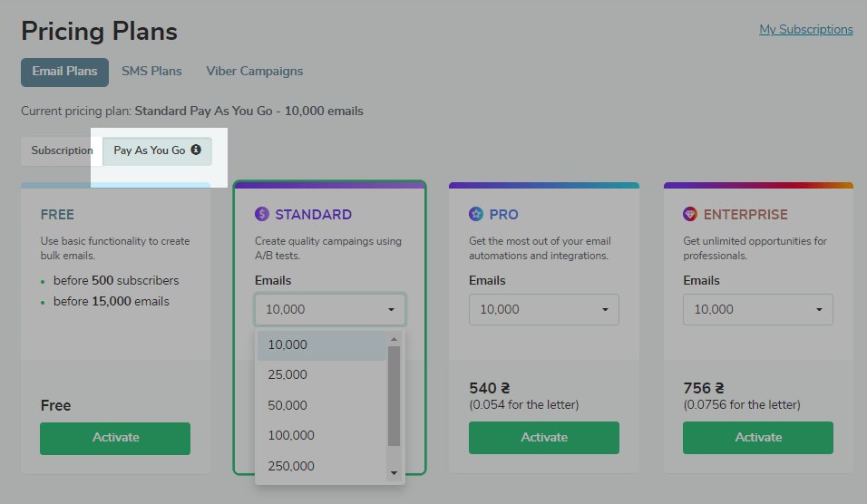
Task: Click the Pro plan star icon
Action: point(476,214)
